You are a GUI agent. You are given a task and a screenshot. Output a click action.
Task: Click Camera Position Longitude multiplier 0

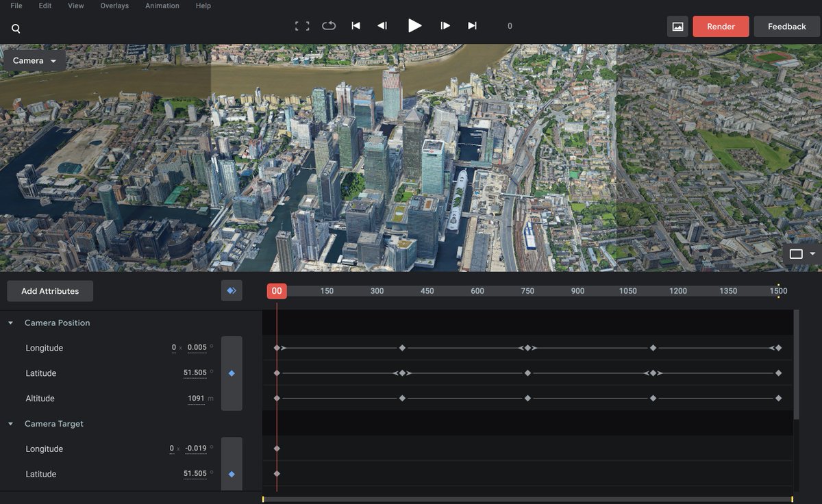173,348
